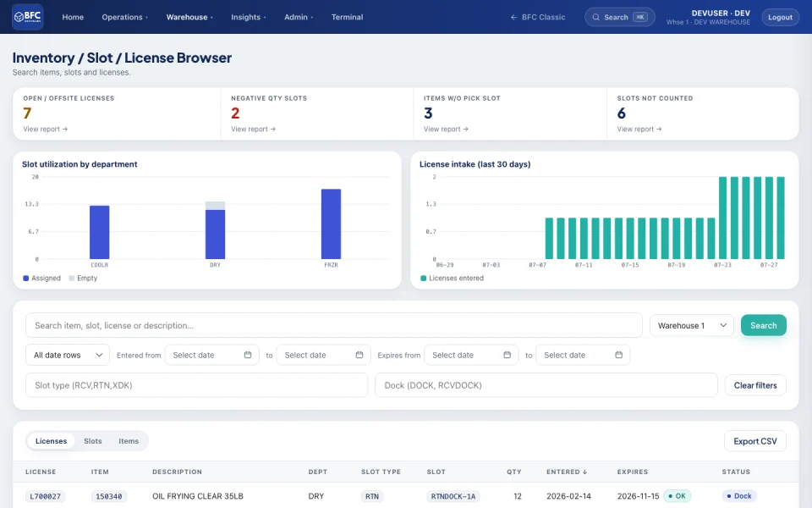The image size is (812, 508).
Task: Open the Warehouse menu dropdown
Action: pos(189,17)
